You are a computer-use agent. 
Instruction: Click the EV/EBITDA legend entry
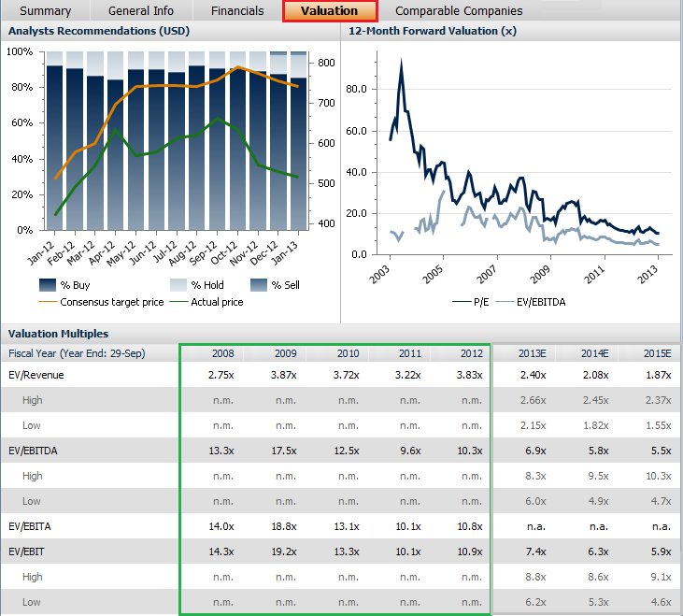(x=530, y=302)
